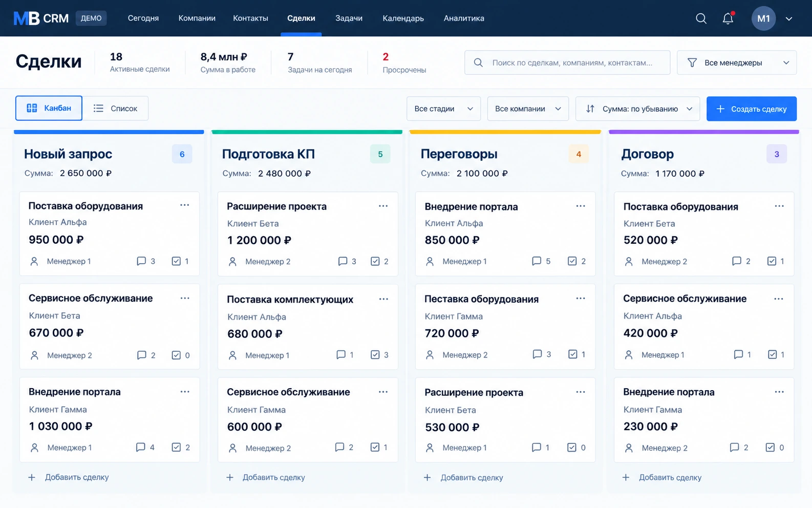This screenshot has width=812, height=508.
Task: Open three-dot menu on Внедрение портала 850 000 ₽
Action: (x=581, y=206)
